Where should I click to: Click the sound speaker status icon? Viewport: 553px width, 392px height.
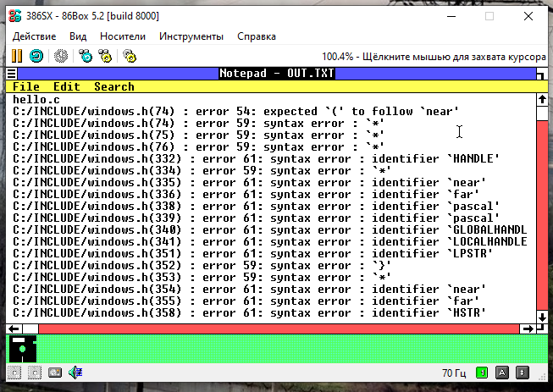pyautogui.click(x=75, y=372)
